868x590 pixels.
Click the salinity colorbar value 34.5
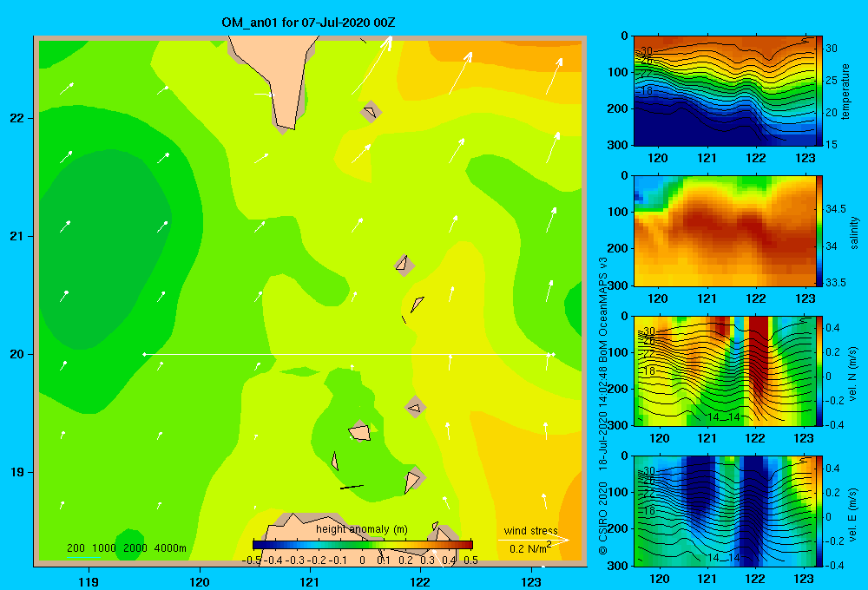[x=835, y=209]
